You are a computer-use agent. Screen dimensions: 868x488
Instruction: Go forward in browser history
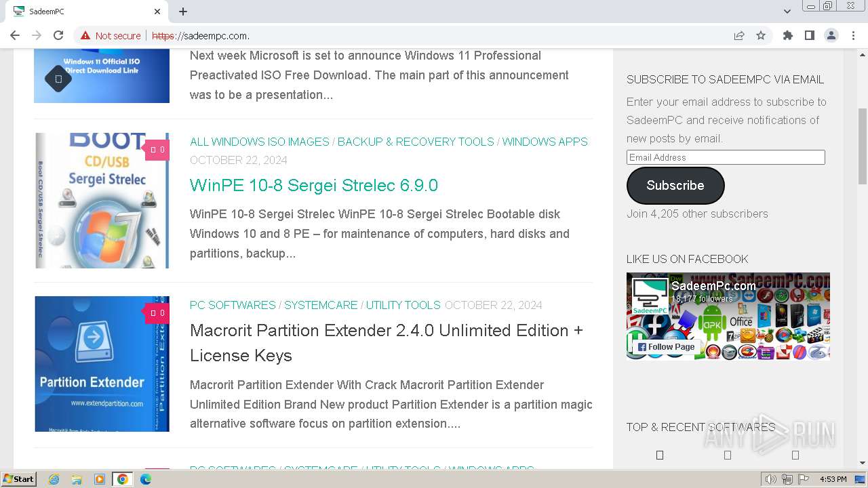[x=37, y=35]
